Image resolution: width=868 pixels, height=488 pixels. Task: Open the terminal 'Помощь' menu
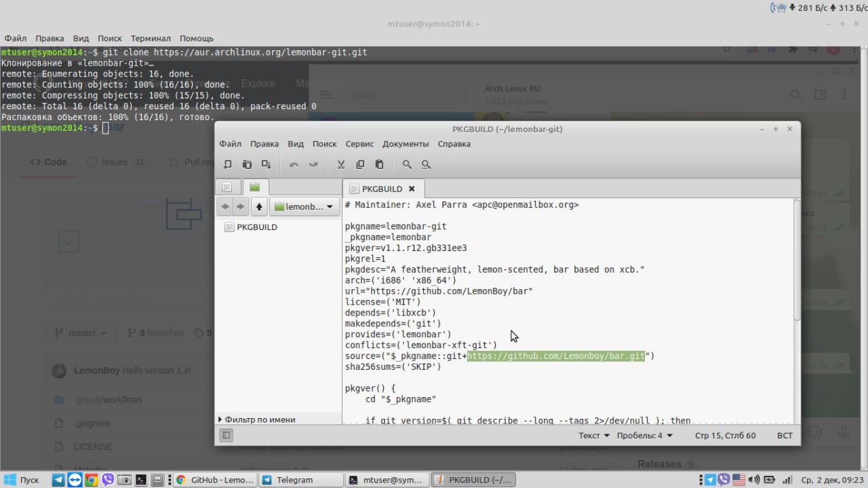pyautogui.click(x=197, y=39)
